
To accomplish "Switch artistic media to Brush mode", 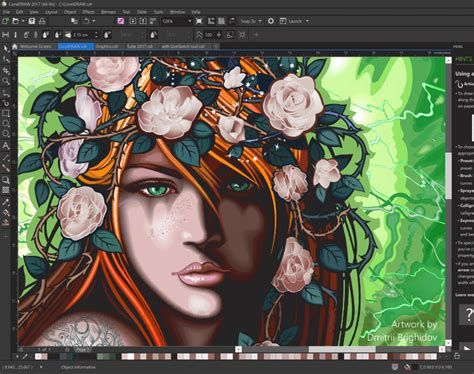I will [x=15, y=35].
